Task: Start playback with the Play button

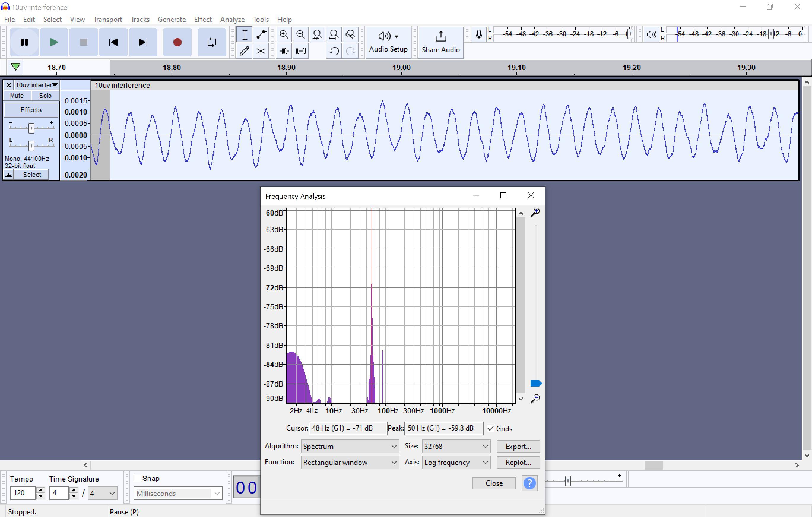Action: click(x=54, y=42)
